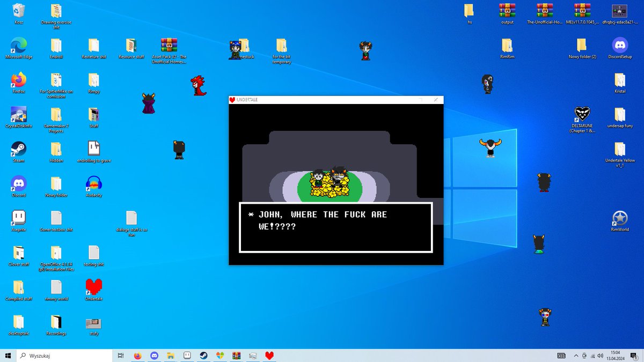Switch to Steam from the taskbar
This screenshot has width=644, height=362.
tap(204, 356)
